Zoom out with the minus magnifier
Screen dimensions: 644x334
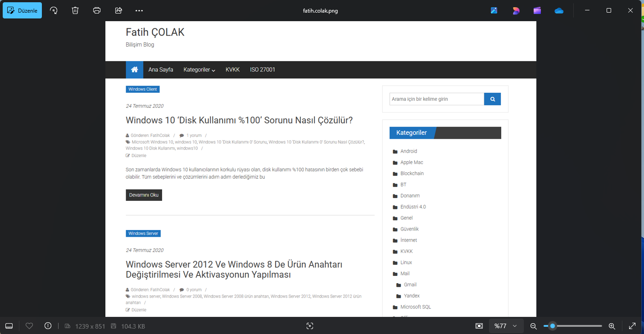point(533,326)
